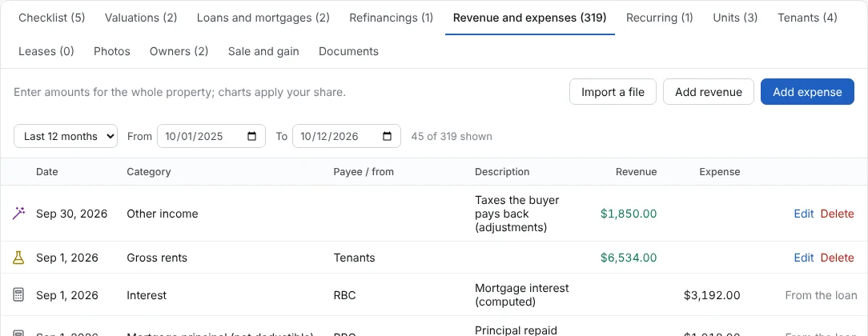Click the From date field showing 10/01/2025
This screenshot has width=868, height=336.
click(211, 136)
